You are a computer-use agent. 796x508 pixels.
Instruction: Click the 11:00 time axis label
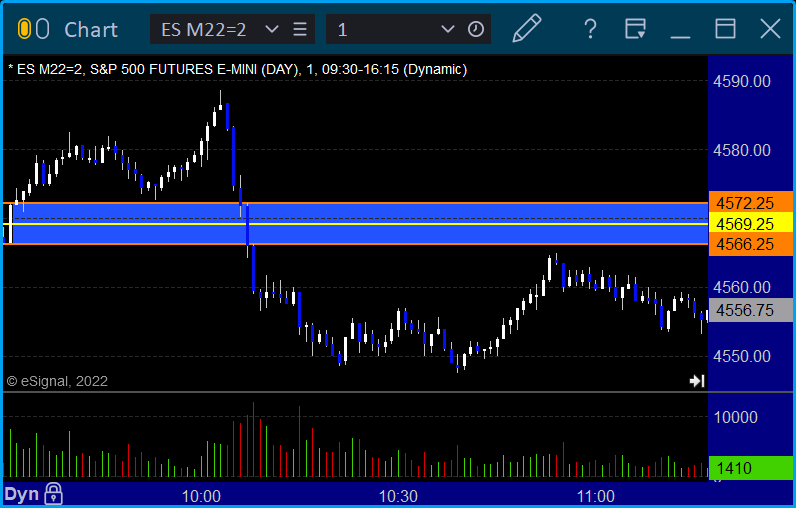(x=595, y=496)
